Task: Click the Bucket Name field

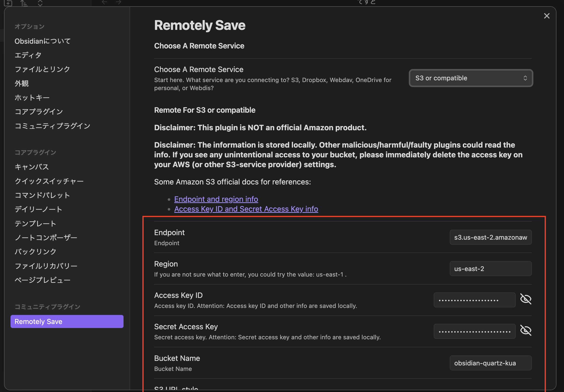Action: (490, 363)
